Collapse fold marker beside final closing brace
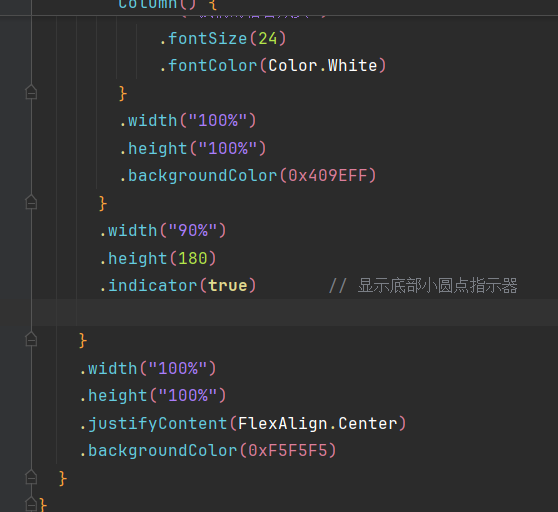 click(31, 504)
